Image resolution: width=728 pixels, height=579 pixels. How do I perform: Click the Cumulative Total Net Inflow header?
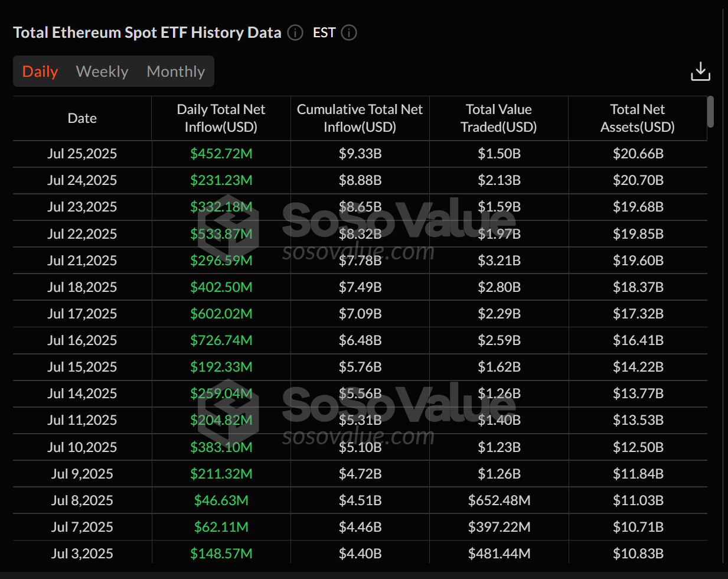point(360,118)
